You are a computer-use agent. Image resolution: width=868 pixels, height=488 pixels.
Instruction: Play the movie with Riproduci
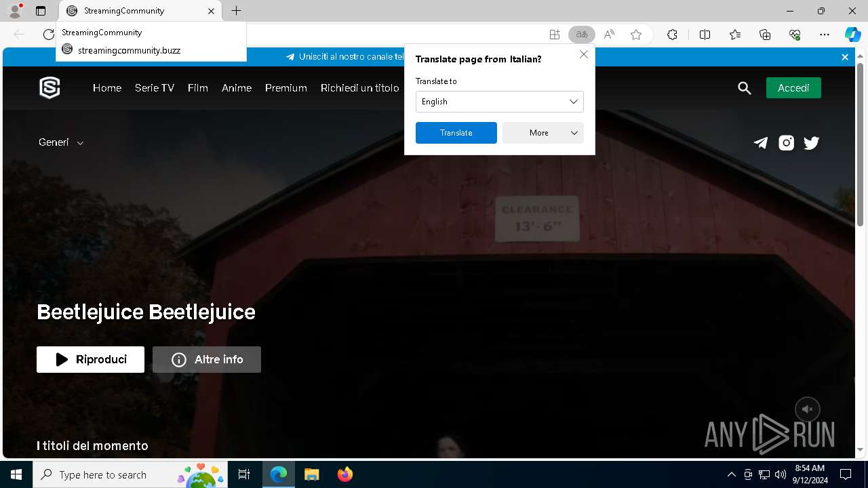90,359
